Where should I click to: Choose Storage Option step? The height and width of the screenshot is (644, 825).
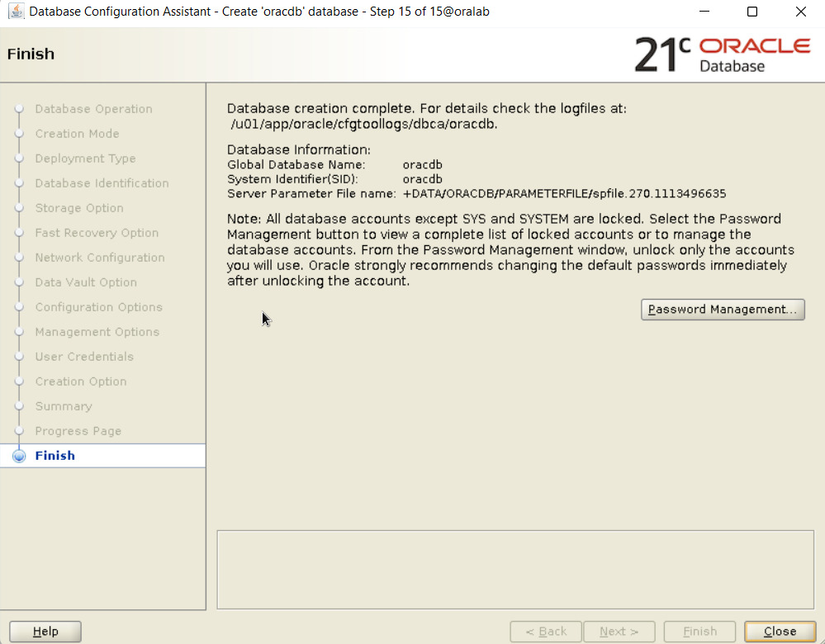click(79, 208)
